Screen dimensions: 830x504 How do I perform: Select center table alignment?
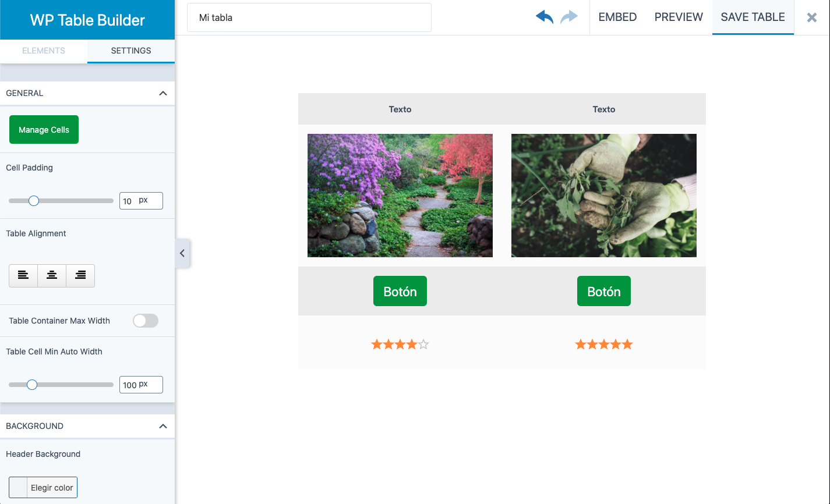pos(51,275)
